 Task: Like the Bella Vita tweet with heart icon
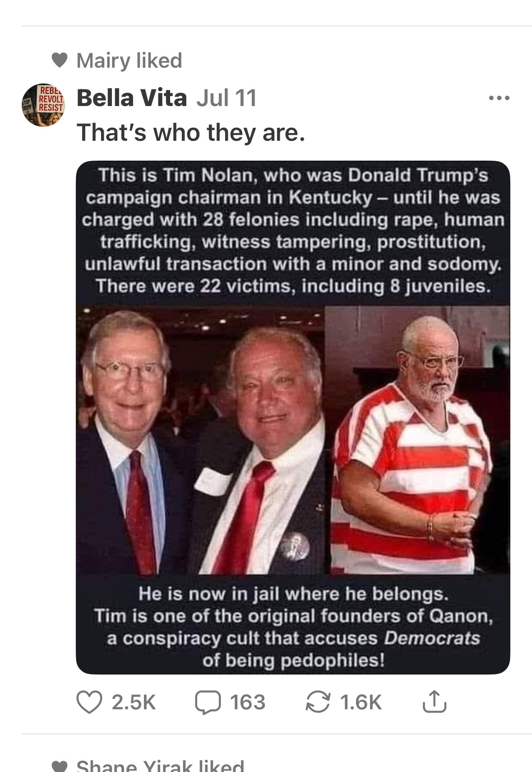[89, 702]
